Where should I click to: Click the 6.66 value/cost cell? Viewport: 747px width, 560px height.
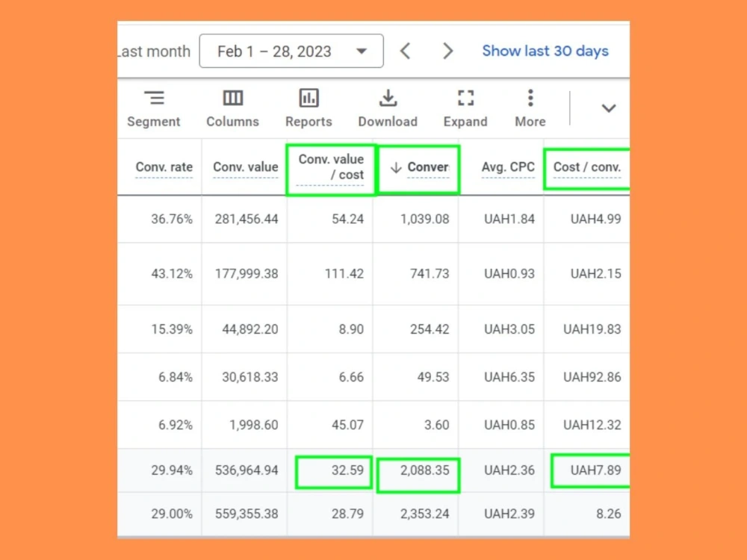[x=351, y=377]
